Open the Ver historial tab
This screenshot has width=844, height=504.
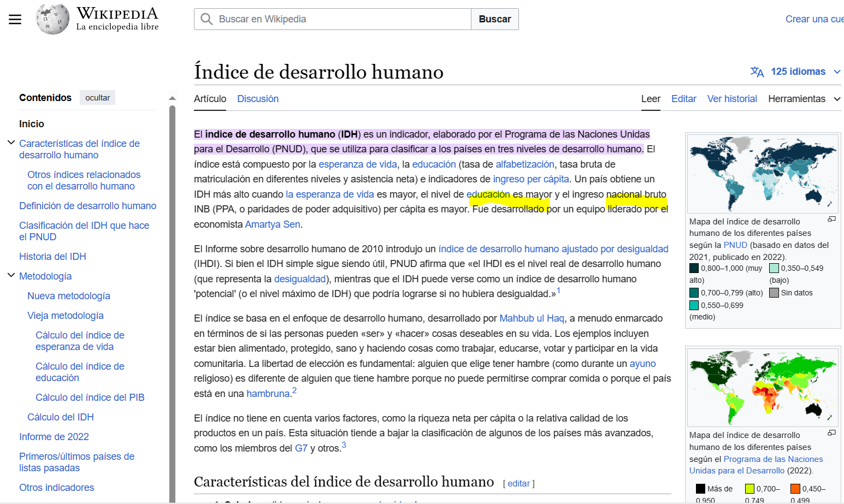click(x=732, y=99)
